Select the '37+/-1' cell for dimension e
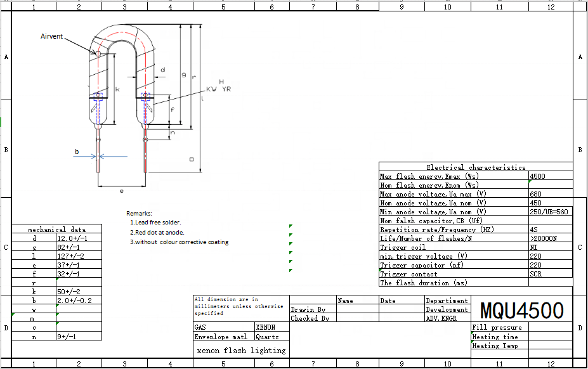The height and width of the screenshot is (369, 588). pyautogui.click(x=79, y=264)
